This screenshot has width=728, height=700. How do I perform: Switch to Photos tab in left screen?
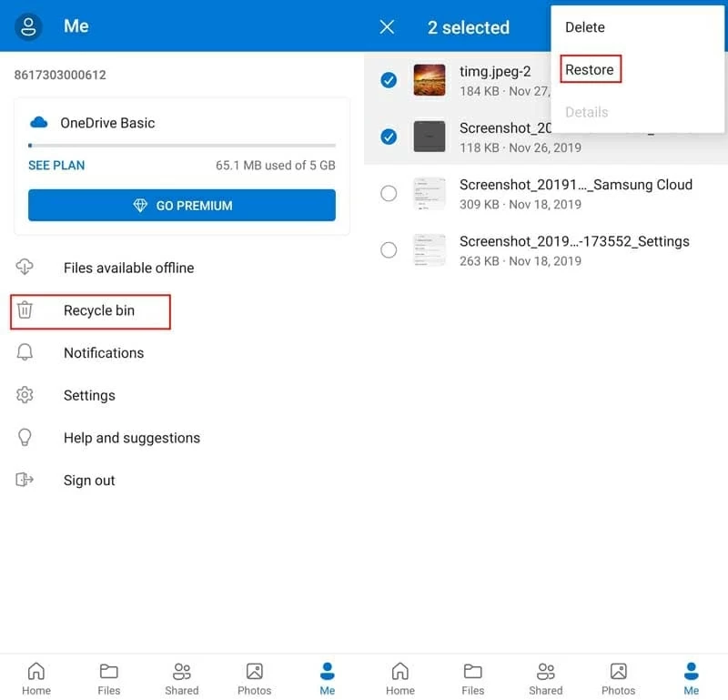click(254, 678)
